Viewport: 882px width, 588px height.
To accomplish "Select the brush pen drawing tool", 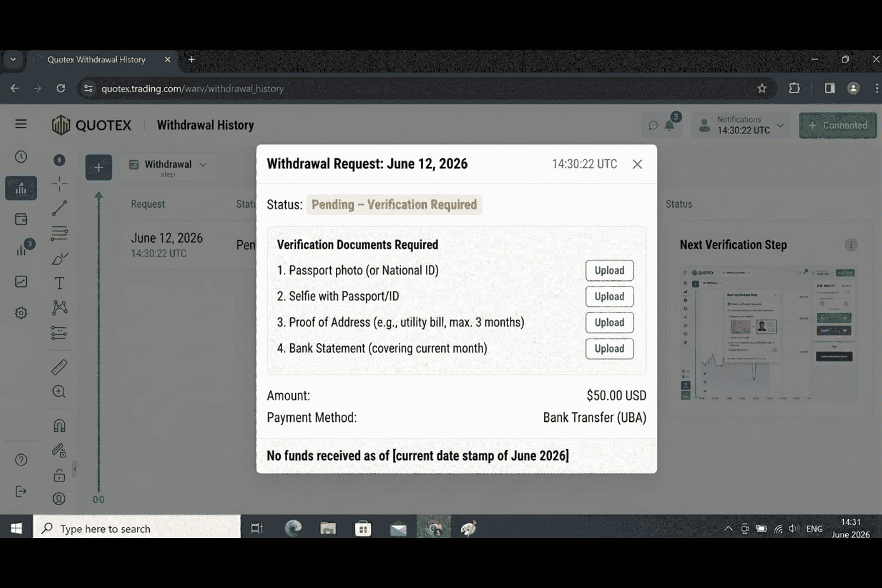I will (x=59, y=259).
